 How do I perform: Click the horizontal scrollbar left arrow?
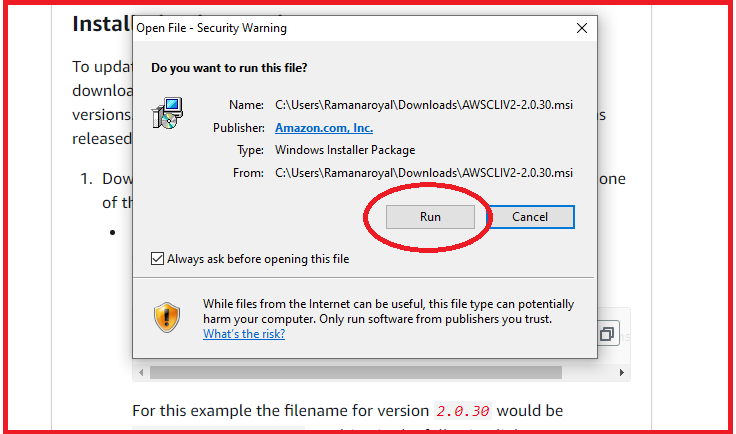point(141,373)
